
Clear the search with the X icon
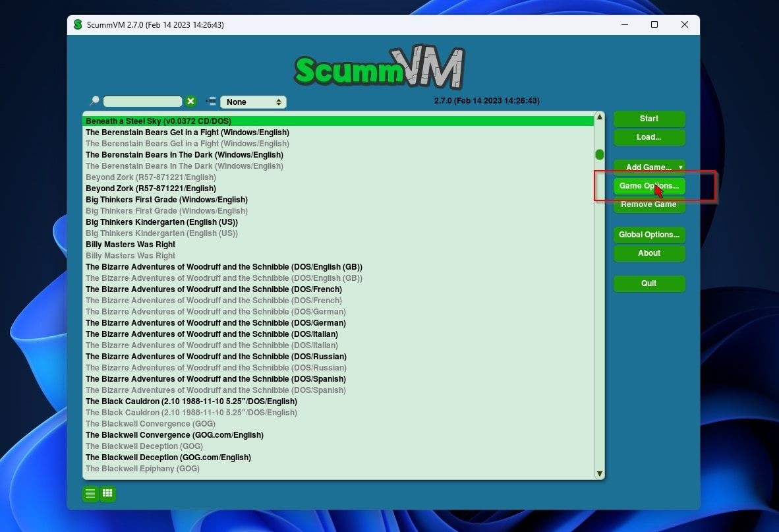[190, 102]
